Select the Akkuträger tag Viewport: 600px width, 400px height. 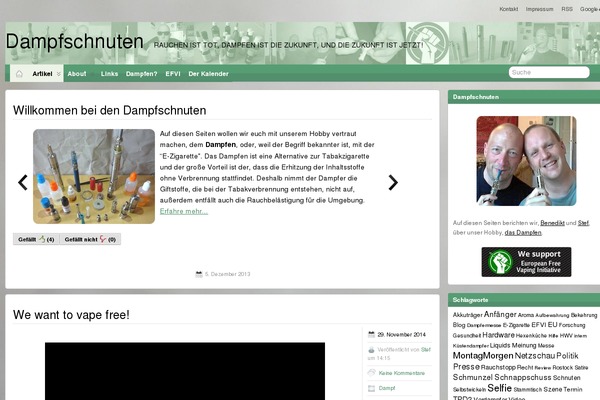(x=467, y=315)
